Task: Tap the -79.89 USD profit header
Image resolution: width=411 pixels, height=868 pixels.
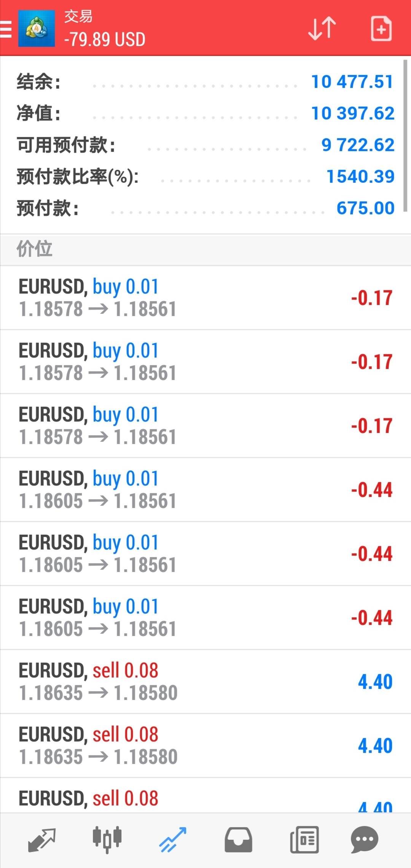Action: coord(105,40)
